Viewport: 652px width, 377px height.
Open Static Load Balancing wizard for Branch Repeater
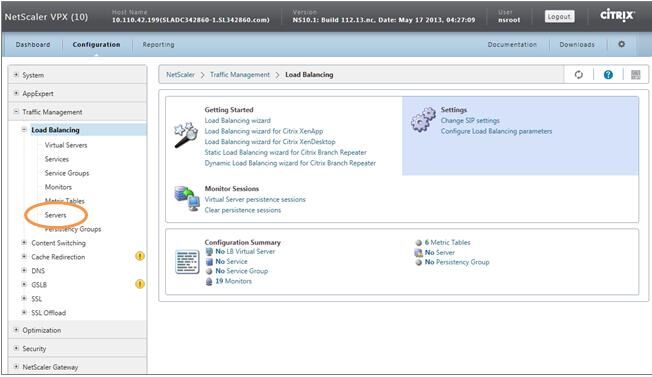285,153
